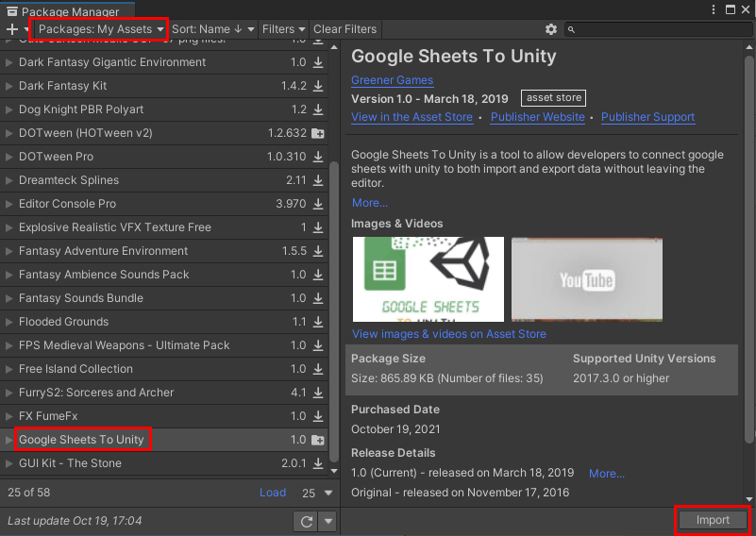Click download icon for Fantasy Adventure Environment
756x536 pixels.
(x=318, y=251)
